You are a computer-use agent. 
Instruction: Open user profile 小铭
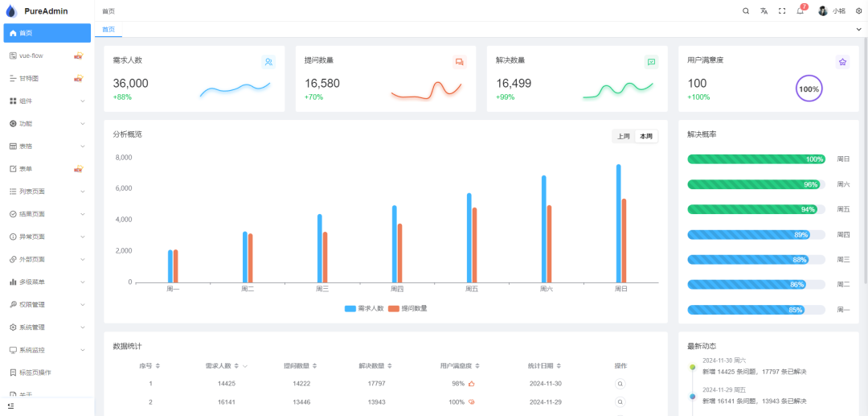[832, 11]
